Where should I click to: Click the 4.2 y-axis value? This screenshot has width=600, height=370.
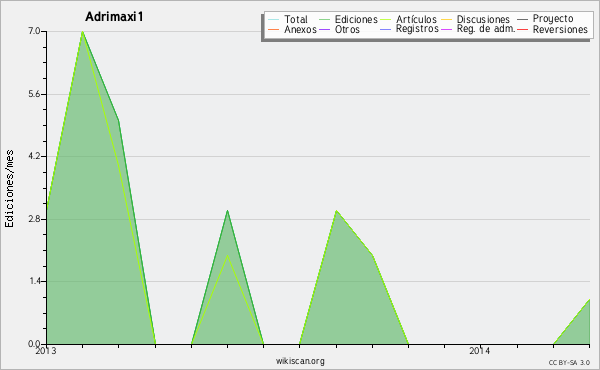(x=34, y=156)
